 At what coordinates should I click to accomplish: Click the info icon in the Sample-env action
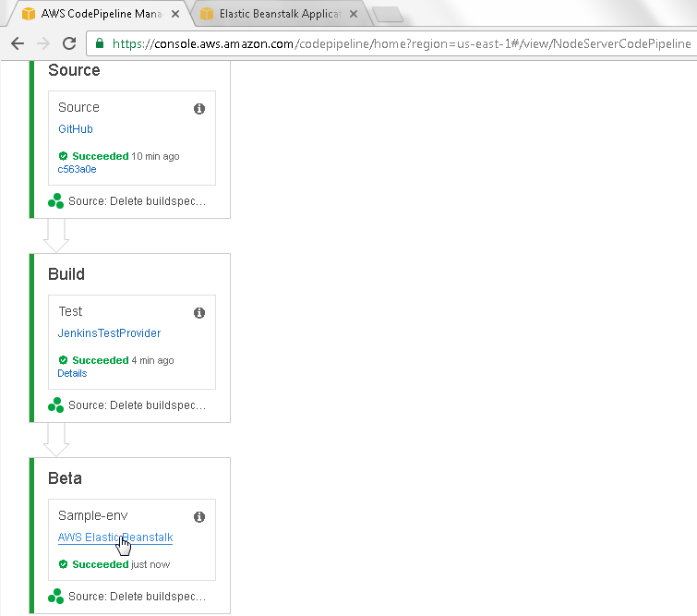click(199, 517)
